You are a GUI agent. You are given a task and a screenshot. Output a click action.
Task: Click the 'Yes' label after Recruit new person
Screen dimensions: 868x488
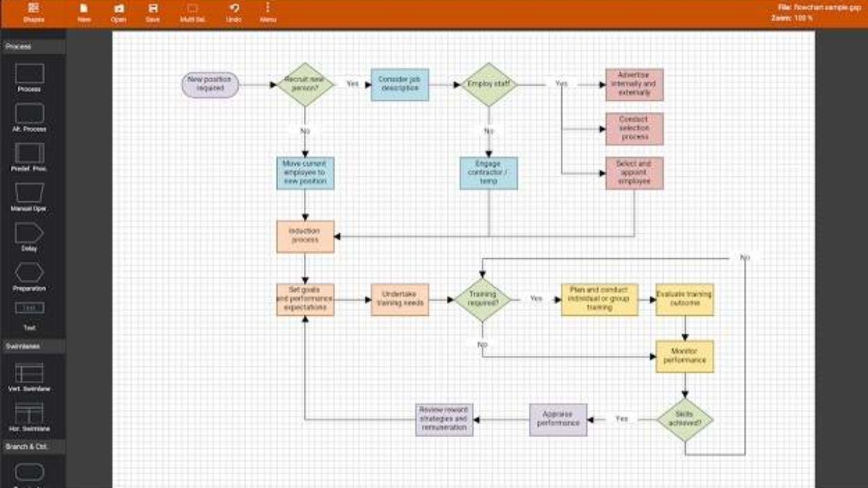tap(353, 84)
